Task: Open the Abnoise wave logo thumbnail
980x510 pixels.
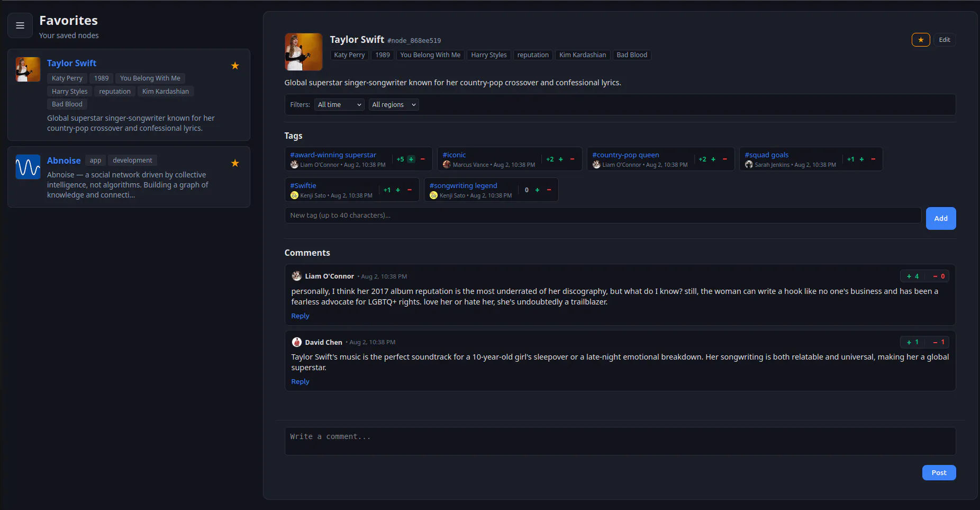Action: (x=28, y=167)
